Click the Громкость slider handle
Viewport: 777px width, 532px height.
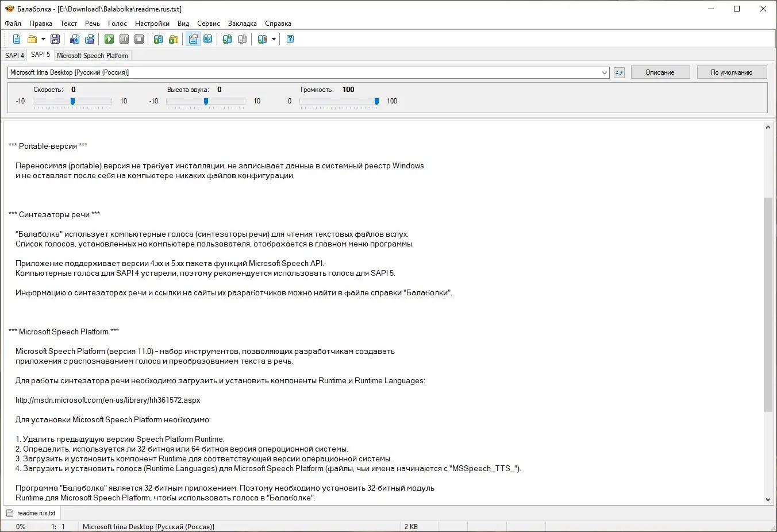click(376, 101)
